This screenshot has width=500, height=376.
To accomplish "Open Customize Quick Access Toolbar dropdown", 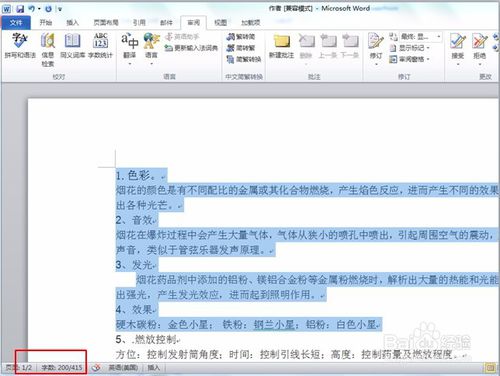I will pos(60,9).
